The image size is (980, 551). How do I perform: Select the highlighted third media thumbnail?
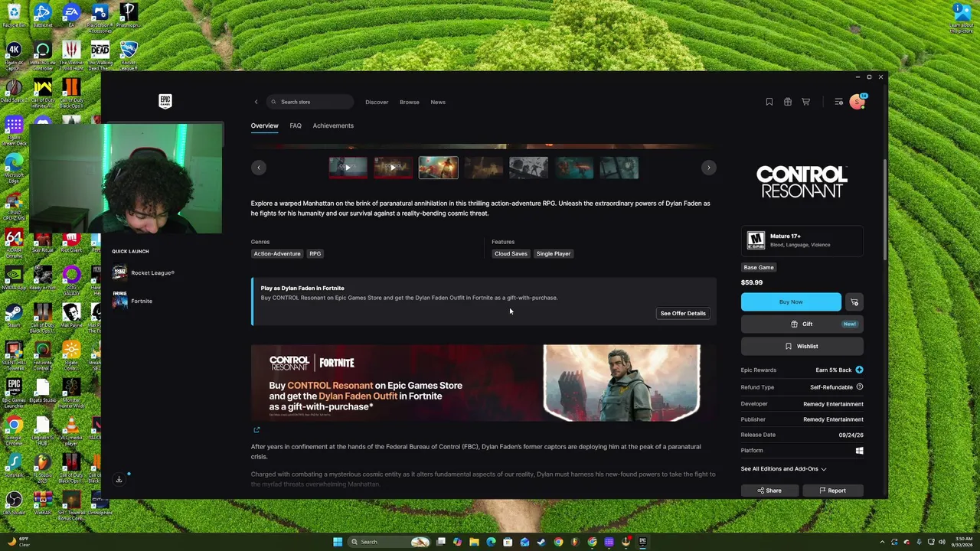coord(439,168)
